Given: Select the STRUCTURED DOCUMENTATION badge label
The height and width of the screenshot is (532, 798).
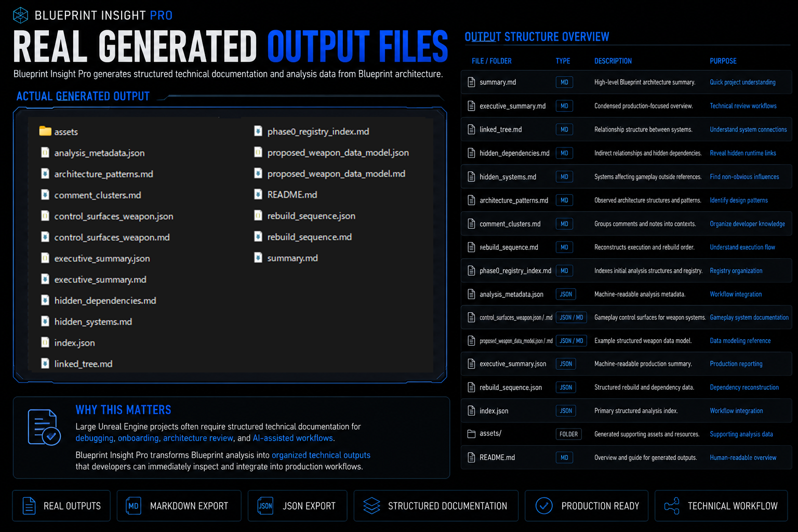Looking at the screenshot, I should click(447, 506).
